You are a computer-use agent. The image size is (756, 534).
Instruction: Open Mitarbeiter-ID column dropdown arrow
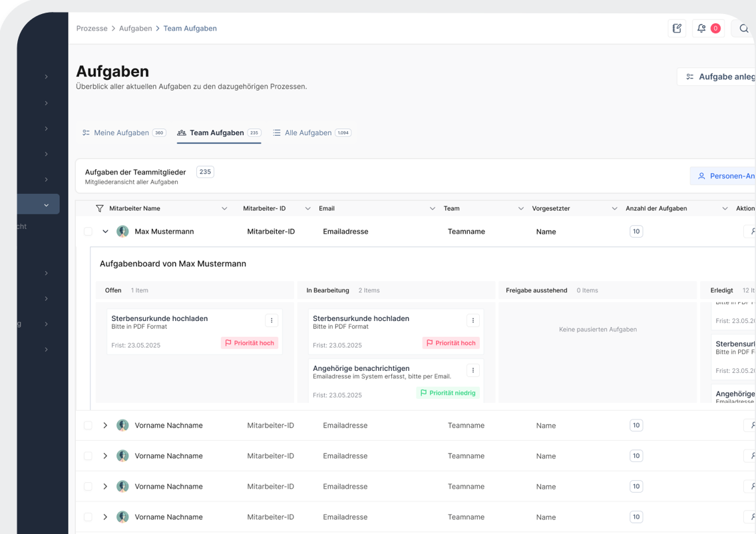pos(307,208)
